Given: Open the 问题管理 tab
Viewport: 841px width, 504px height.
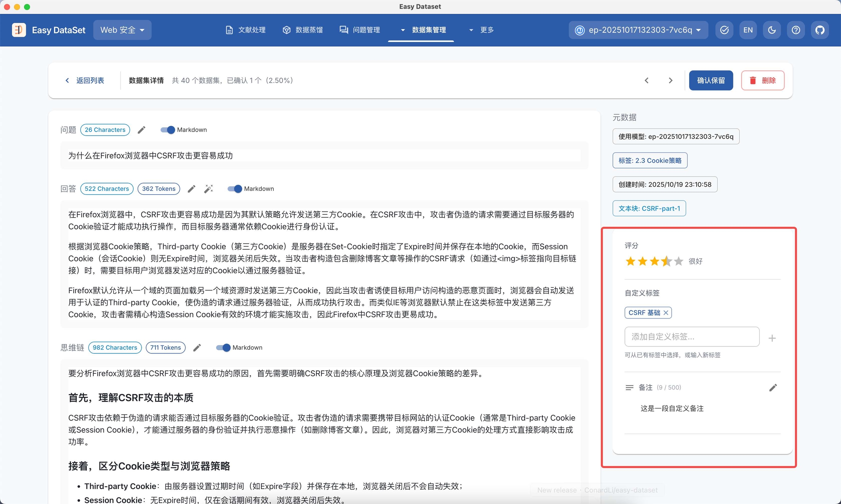Looking at the screenshot, I should (360, 30).
